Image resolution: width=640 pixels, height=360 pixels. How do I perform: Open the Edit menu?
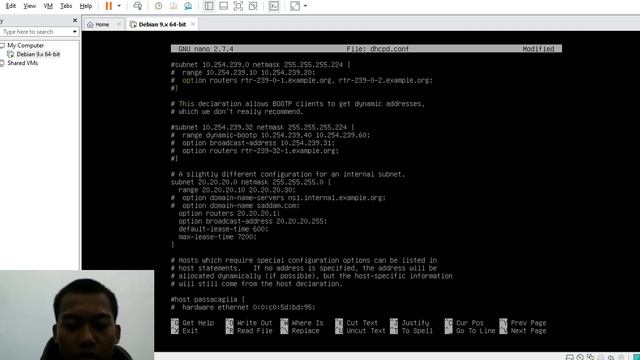[11, 6]
